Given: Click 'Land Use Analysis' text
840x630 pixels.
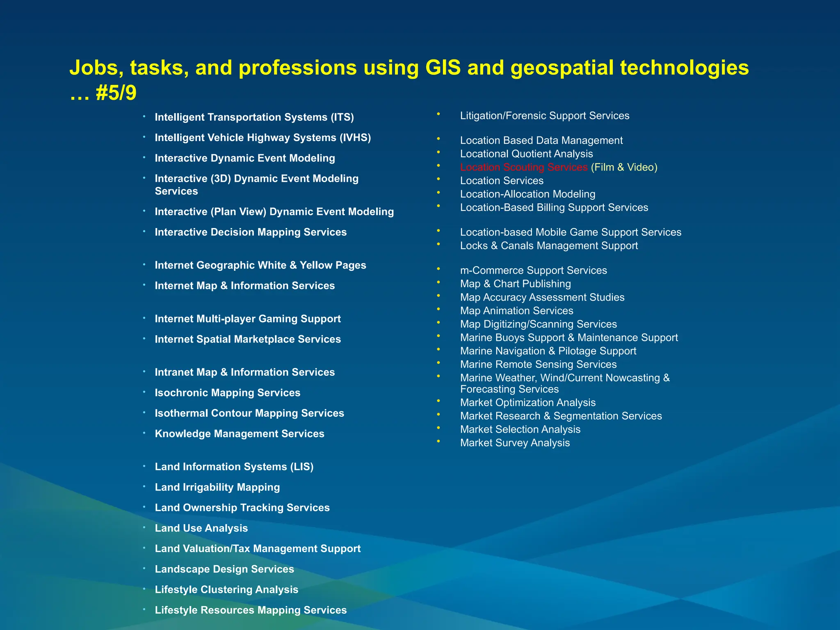Looking at the screenshot, I should (x=201, y=528).
